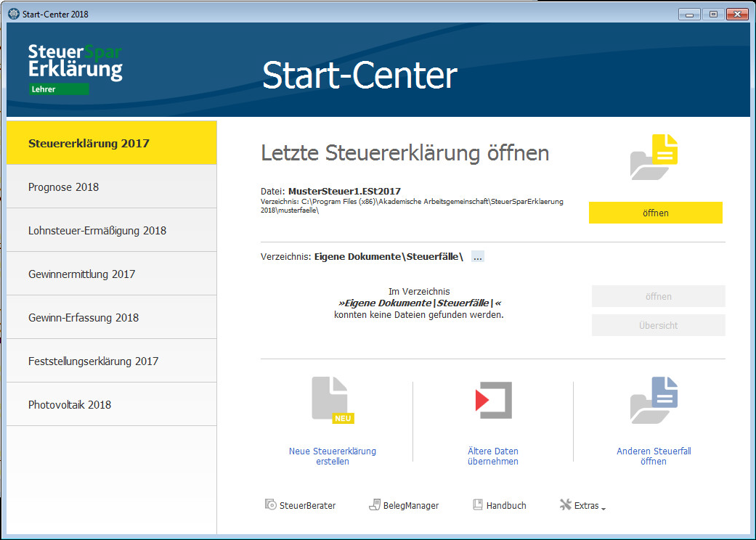Browse directory with the ... button
The image size is (756, 540).
tap(478, 257)
